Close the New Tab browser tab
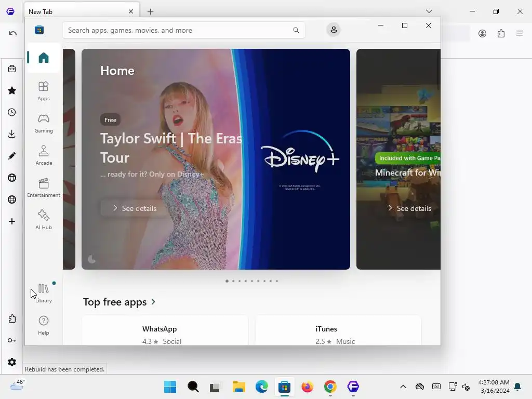The image size is (532, 399). tap(131, 11)
